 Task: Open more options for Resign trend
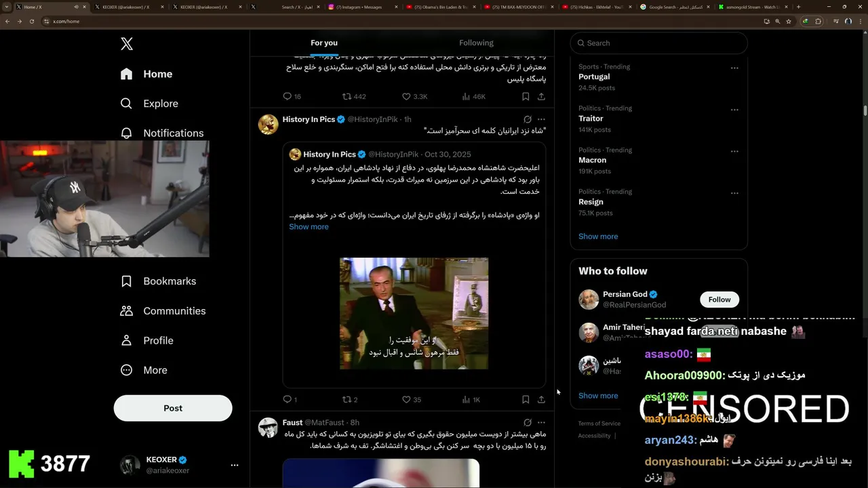(x=734, y=193)
